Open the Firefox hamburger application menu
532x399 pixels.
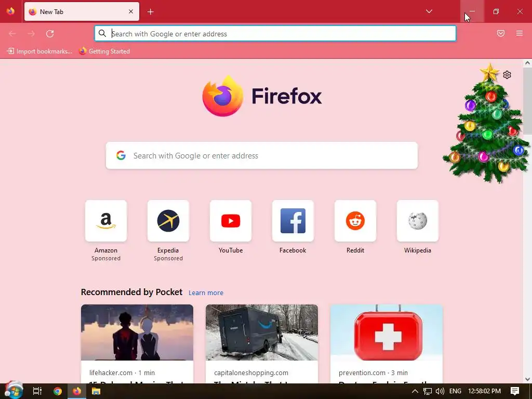coord(519,33)
